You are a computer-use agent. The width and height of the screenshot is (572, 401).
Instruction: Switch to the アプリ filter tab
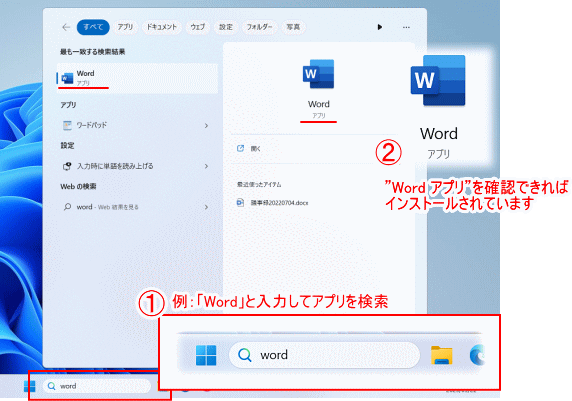click(125, 27)
